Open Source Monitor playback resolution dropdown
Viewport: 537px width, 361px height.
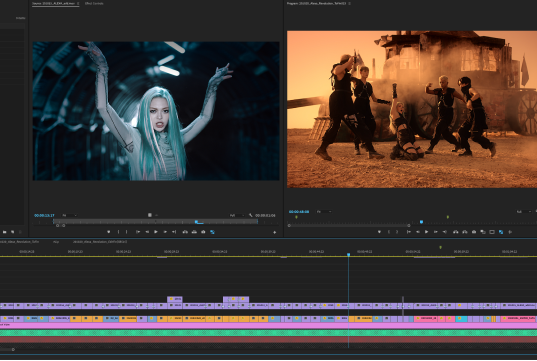pyautogui.click(x=236, y=215)
